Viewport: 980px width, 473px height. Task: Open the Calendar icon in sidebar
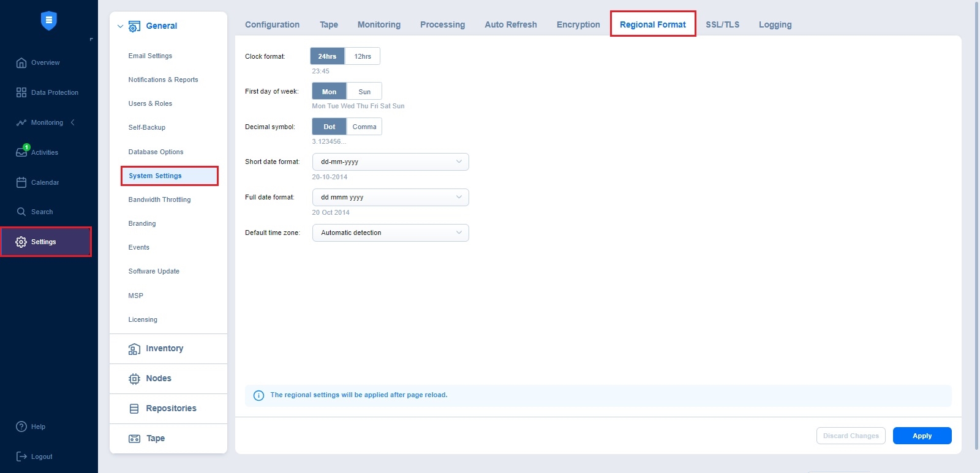21,182
